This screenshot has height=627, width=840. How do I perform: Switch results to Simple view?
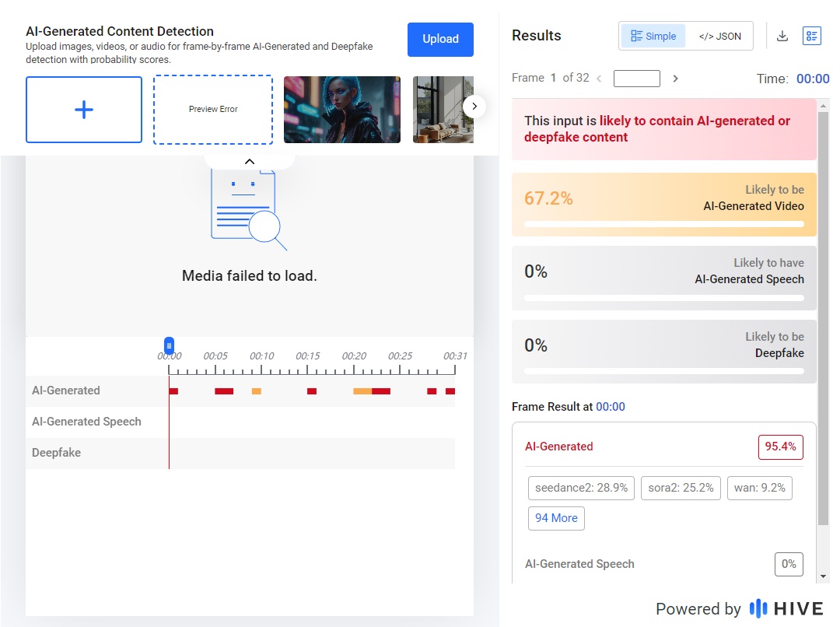pos(653,36)
